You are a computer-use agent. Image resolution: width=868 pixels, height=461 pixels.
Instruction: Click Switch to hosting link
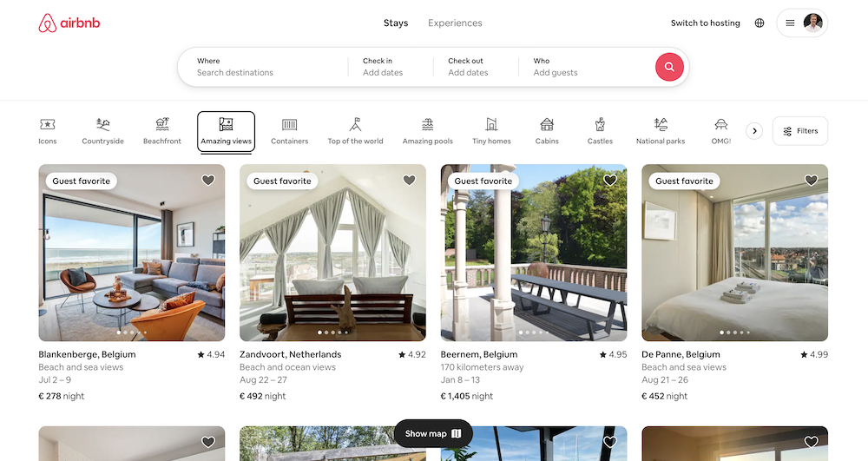[705, 23]
